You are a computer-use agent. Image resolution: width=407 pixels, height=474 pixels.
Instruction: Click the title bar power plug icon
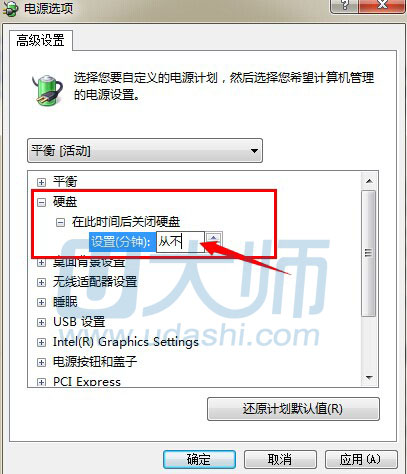coord(10,8)
